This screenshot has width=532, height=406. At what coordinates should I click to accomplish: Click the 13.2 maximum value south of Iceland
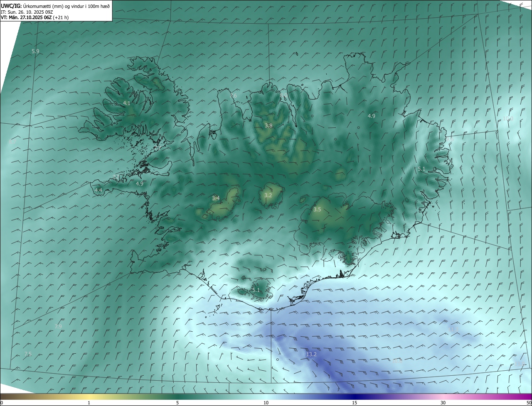pos(311,354)
